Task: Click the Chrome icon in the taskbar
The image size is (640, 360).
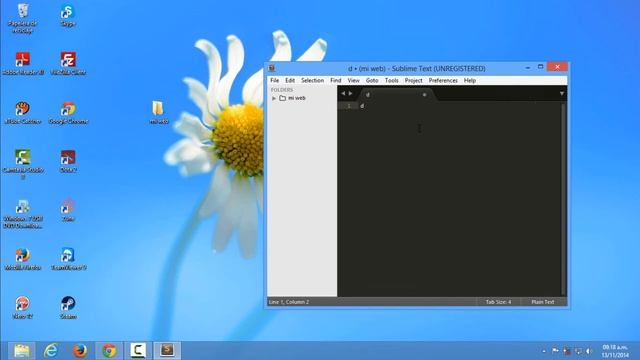Action: click(109, 351)
